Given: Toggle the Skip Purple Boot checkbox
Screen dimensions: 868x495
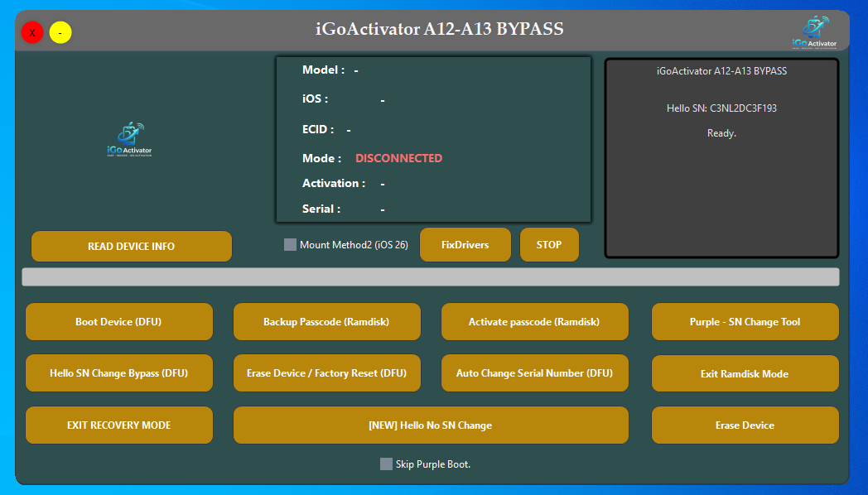Looking at the screenshot, I should [x=387, y=464].
